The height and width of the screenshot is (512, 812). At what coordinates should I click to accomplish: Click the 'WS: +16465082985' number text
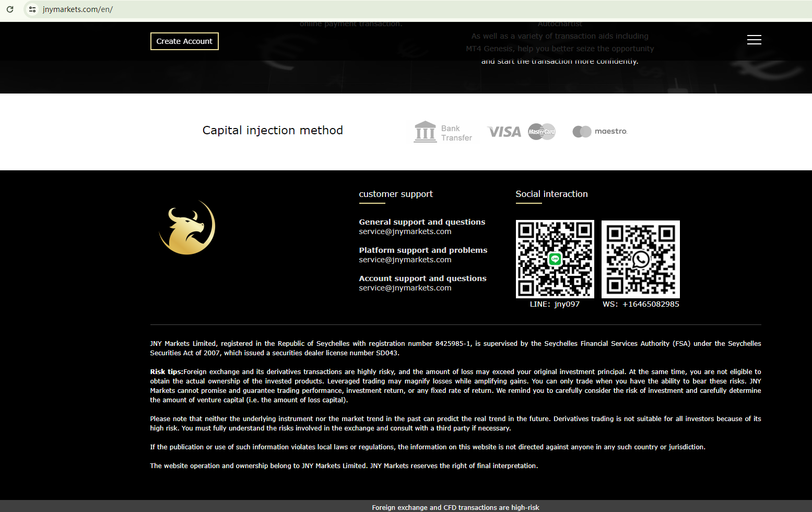pos(641,304)
